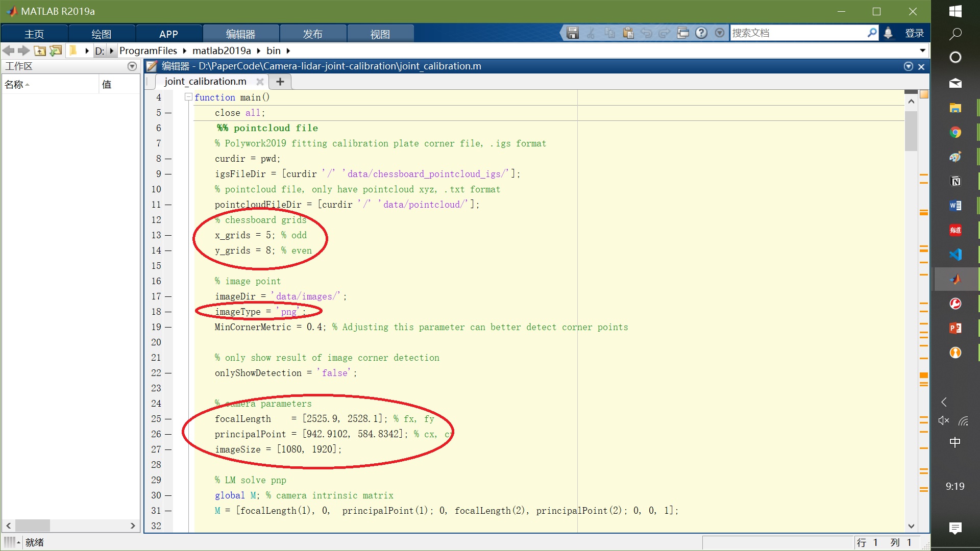Image resolution: width=980 pixels, height=551 pixels.
Task: Add a new editor tab with plus button
Action: 280,82
